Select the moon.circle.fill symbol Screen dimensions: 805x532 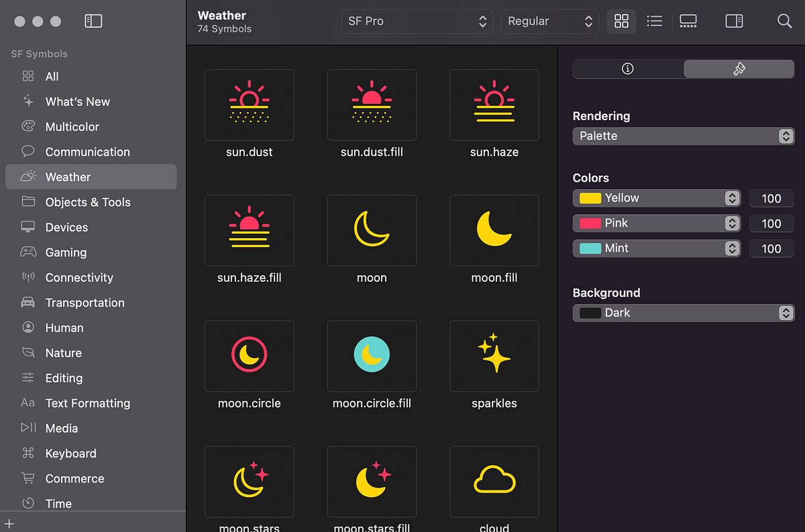pos(372,356)
